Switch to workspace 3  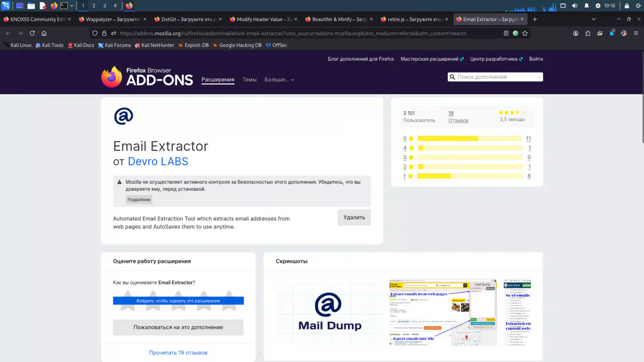click(104, 6)
